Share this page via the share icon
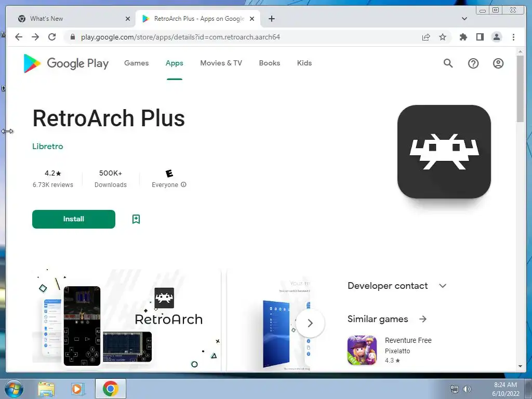Viewport: 532px width, 399px height. tap(426, 37)
